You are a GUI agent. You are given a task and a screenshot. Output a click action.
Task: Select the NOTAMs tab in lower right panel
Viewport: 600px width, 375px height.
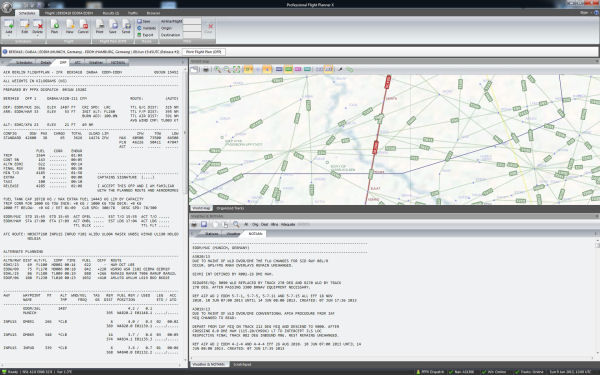(255, 233)
